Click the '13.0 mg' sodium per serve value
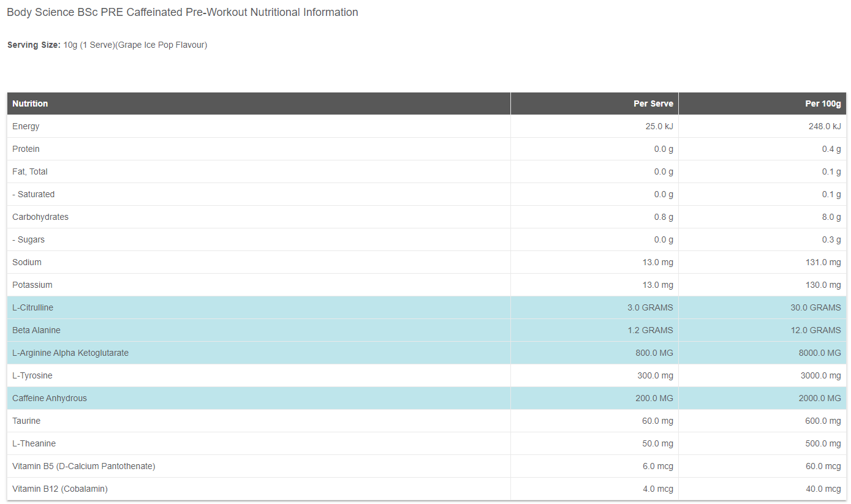The image size is (851, 504). pyautogui.click(x=657, y=262)
